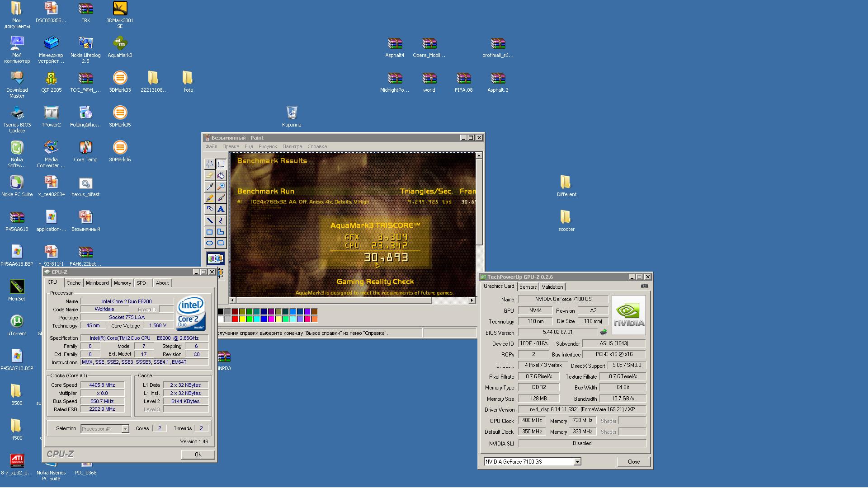This screenshot has height=488, width=868.
Task: Open the Вид menu in Paint
Action: pos(249,146)
